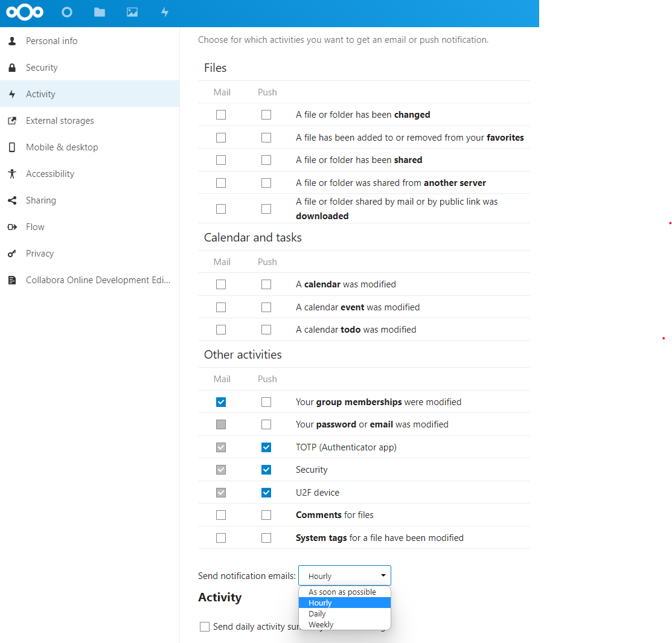Click the External storages icon
Image resolution: width=672 pixels, height=643 pixels.
click(x=12, y=121)
